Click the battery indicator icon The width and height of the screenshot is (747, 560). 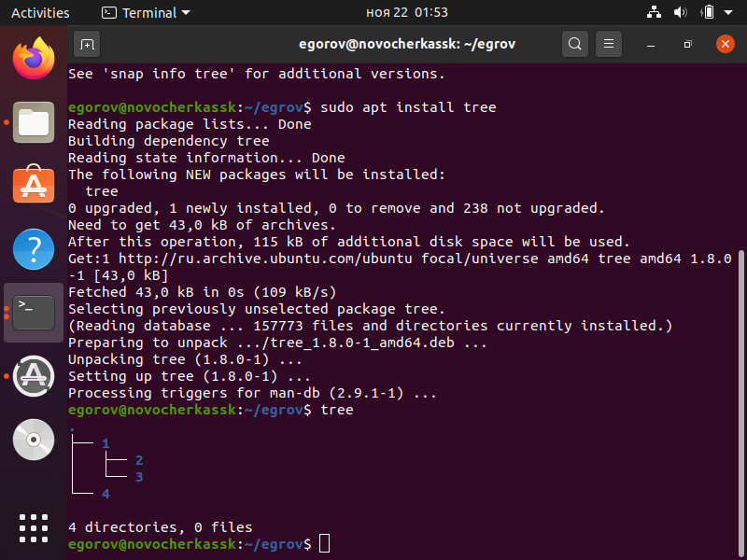tap(707, 13)
